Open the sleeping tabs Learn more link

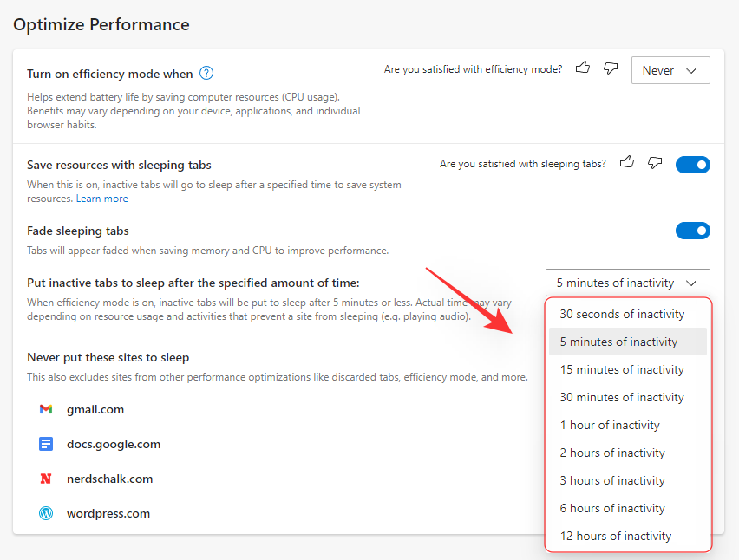tap(101, 199)
